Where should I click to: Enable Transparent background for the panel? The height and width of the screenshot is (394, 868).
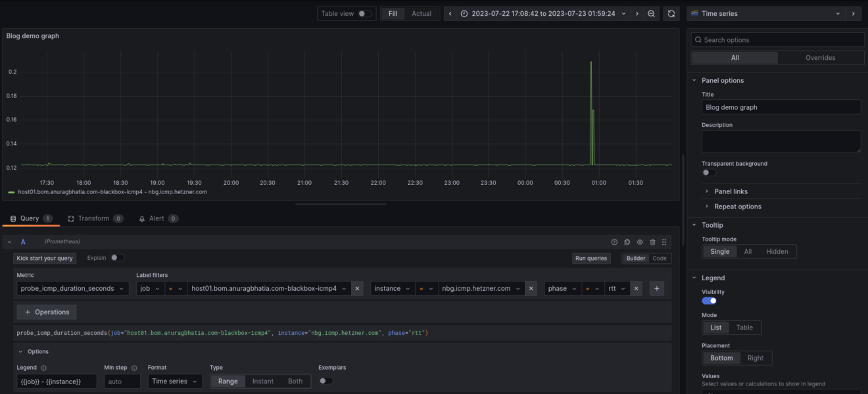tap(708, 172)
